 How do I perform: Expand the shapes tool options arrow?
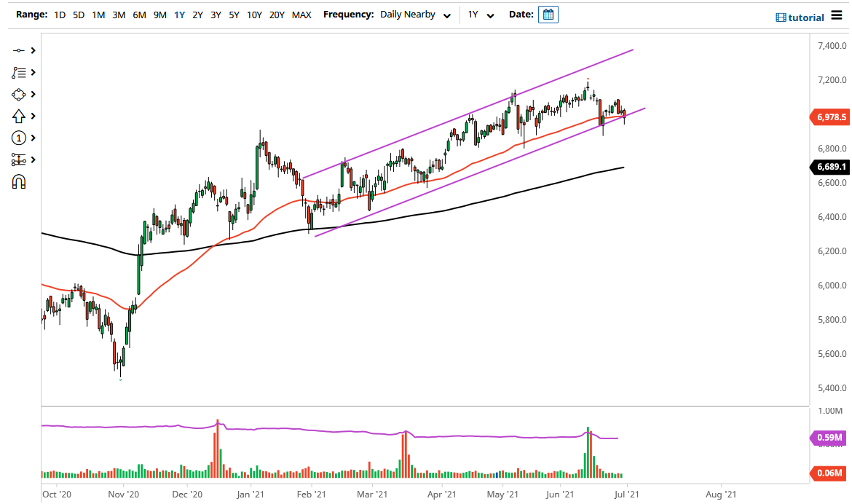click(33, 95)
